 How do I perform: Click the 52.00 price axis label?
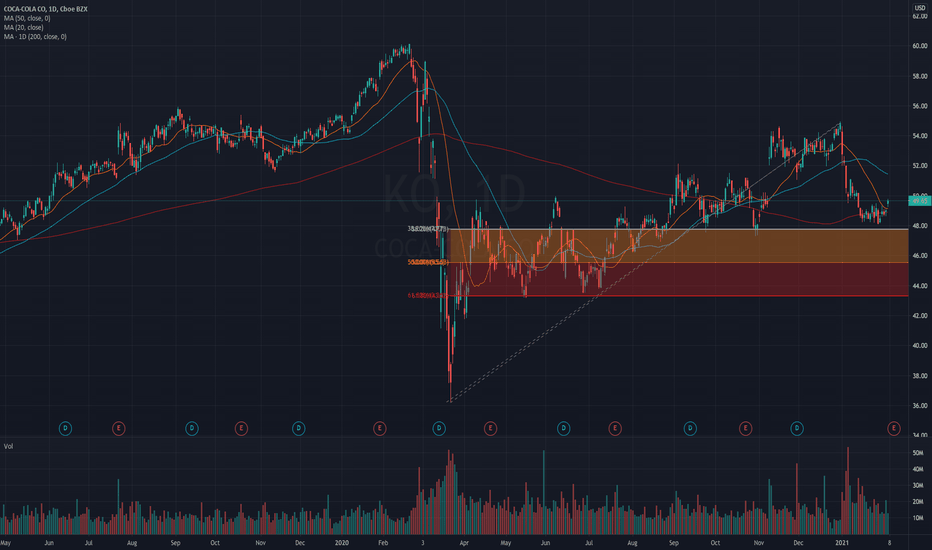pyautogui.click(x=920, y=166)
